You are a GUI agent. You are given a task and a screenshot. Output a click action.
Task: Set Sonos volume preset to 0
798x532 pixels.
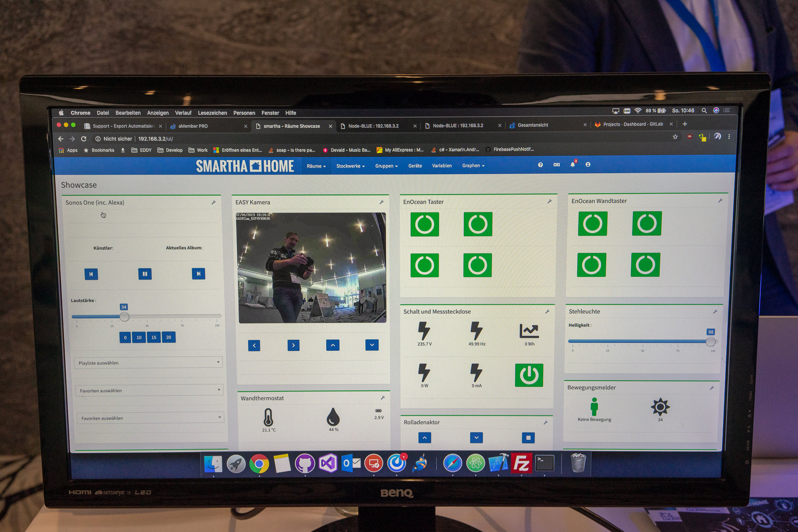[x=125, y=337]
